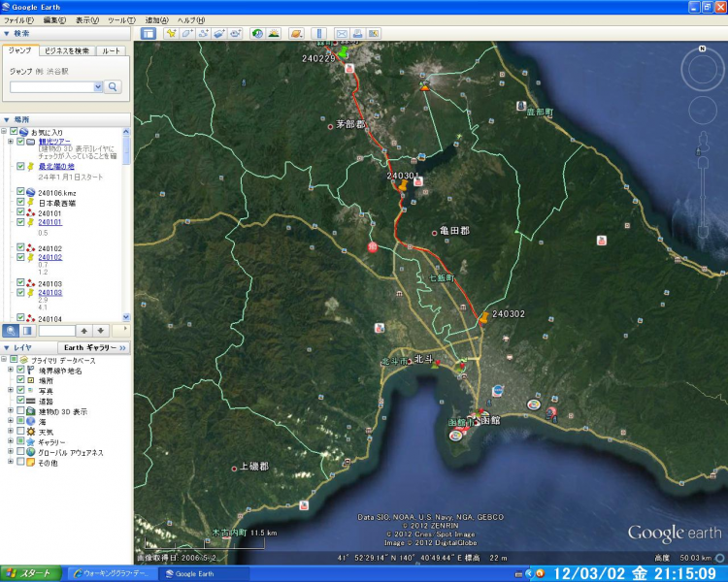Expand 観光ツアー folder tree node
The image size is (728, 582).
point(11,142)
